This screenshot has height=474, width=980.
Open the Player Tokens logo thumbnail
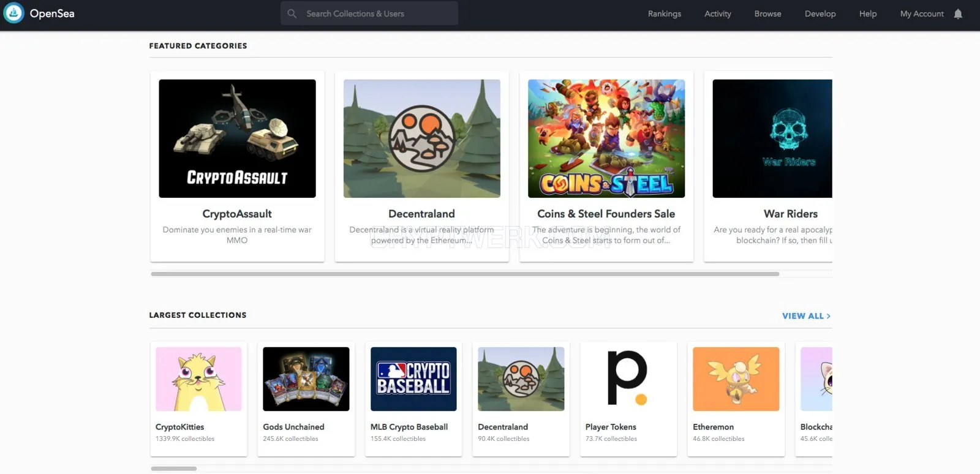pyautogui.click(x=628, y=379)
